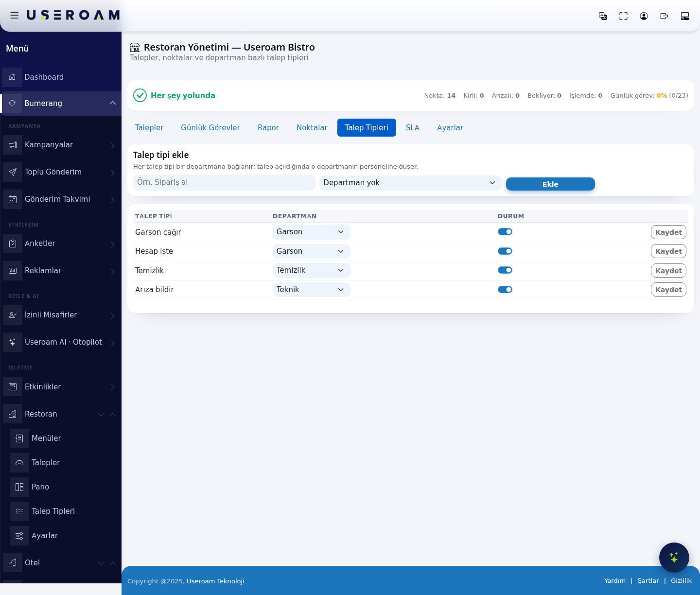Save the Arıza bildir row with Kaydet
The image size is (700, 595).
click(x=668, y=290)
